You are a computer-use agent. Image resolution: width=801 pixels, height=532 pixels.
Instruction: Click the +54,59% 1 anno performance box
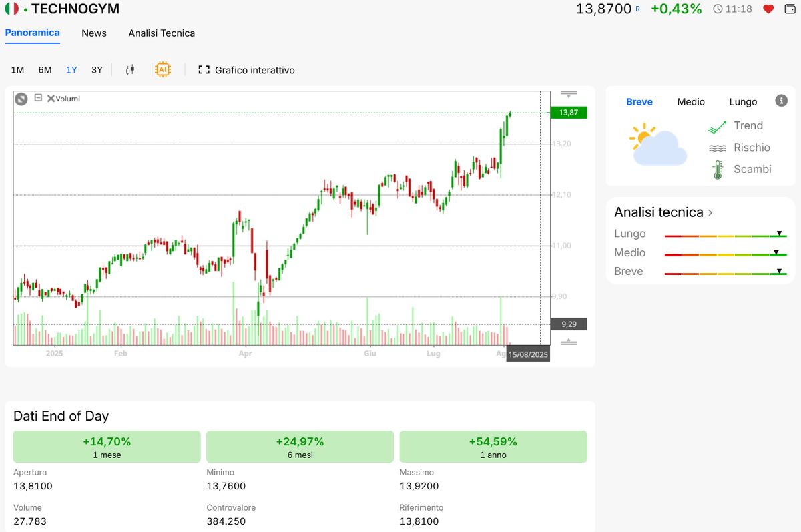[493, 447]
